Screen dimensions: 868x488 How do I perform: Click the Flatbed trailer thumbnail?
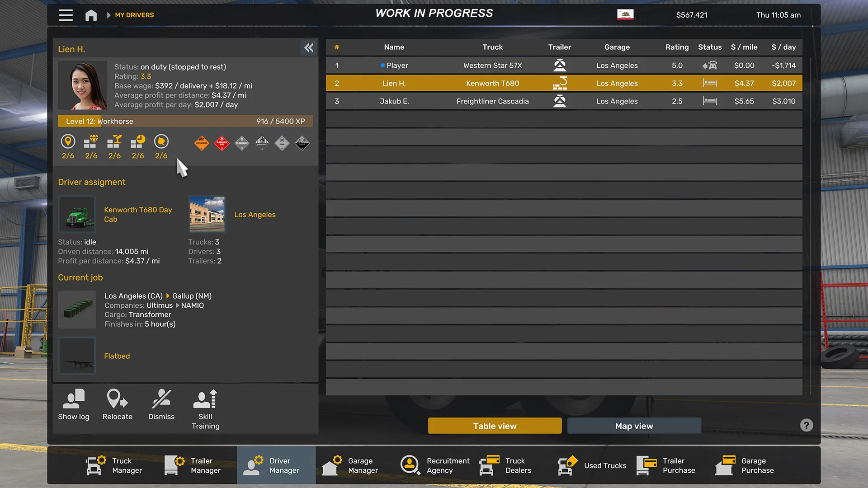(77, 356)
